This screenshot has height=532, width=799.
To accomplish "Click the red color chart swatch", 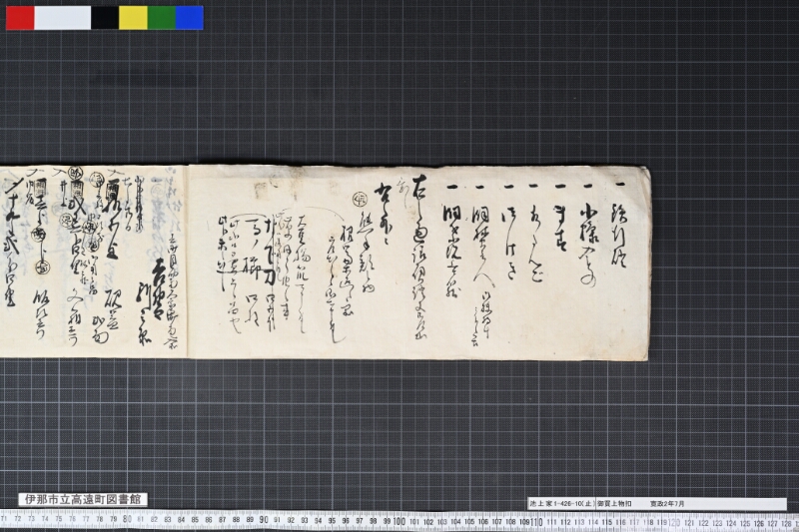I will (x=20, y=18).
